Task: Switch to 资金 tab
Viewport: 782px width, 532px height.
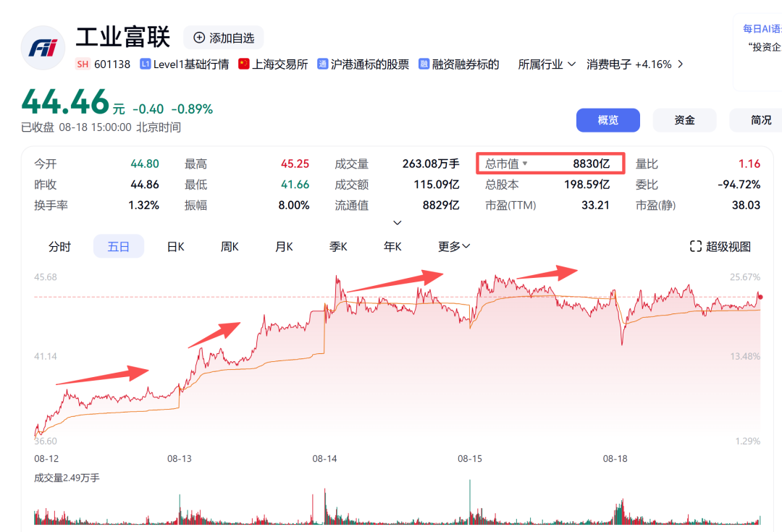Action: click(684, 120)
